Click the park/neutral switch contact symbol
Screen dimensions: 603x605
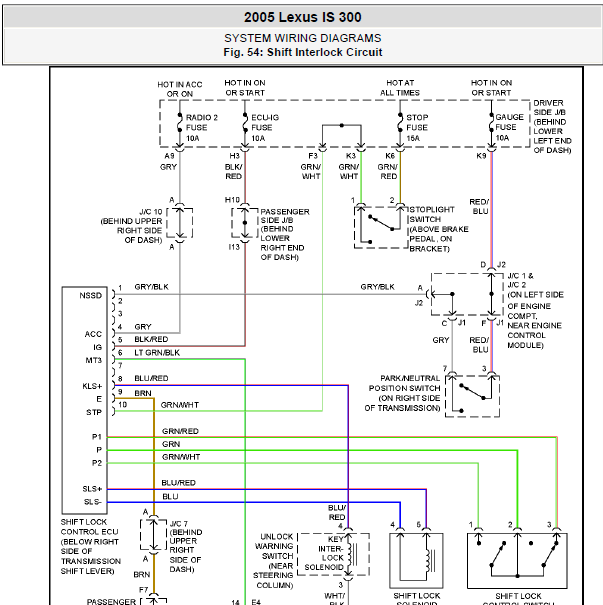tap(472, 396)
